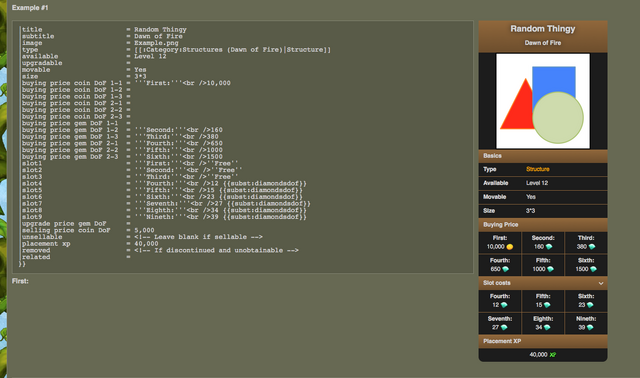Image resolution: width=640 pixels, height=378 pixels.
Task: Click the gem icon next to 650
Action: click(x=506, y=269)
